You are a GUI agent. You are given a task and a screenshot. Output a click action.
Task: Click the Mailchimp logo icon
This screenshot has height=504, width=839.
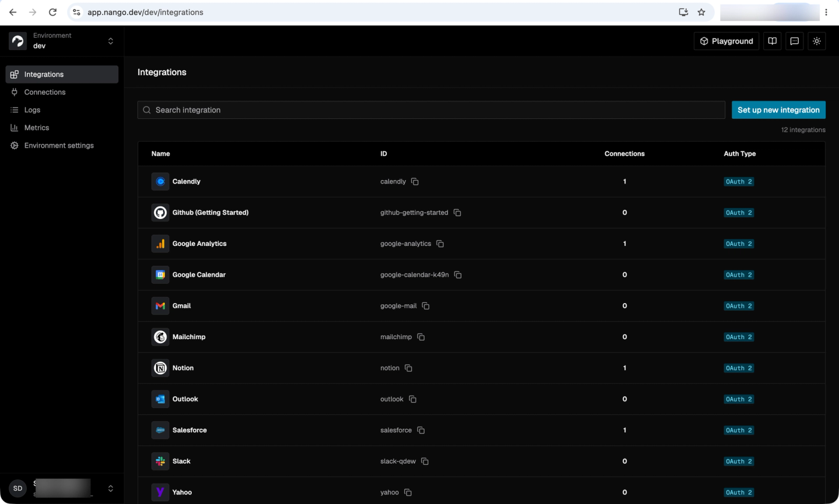click(160, 337)
